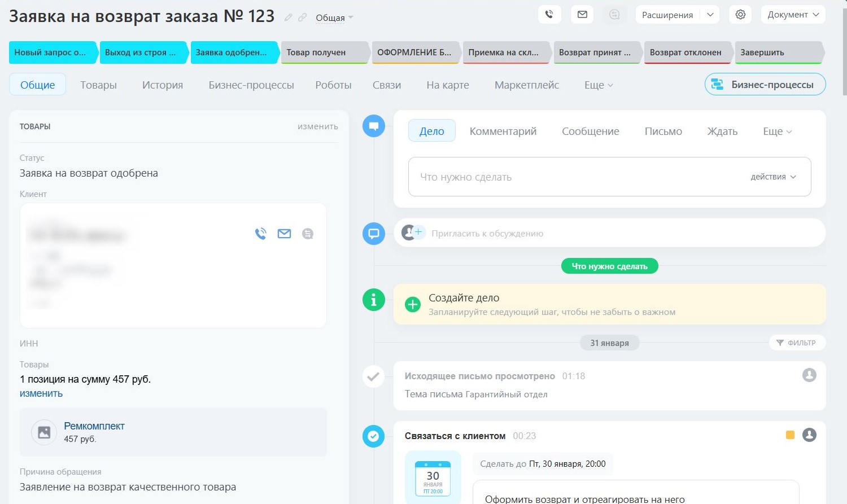Click the Расширения button
The width and height of the screenshot is (847, 504).
tap(667, 15)
